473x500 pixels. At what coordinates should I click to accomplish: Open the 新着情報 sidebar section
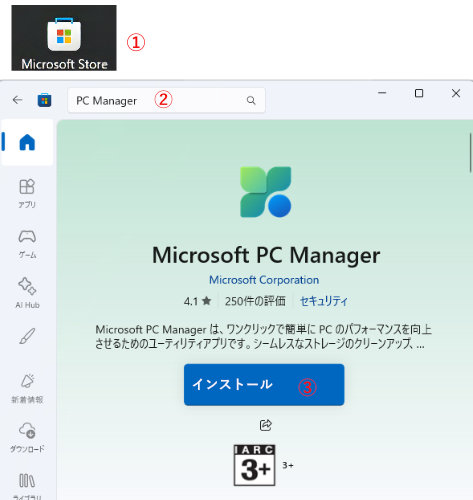pyautogui.click(x=27, y=388)
